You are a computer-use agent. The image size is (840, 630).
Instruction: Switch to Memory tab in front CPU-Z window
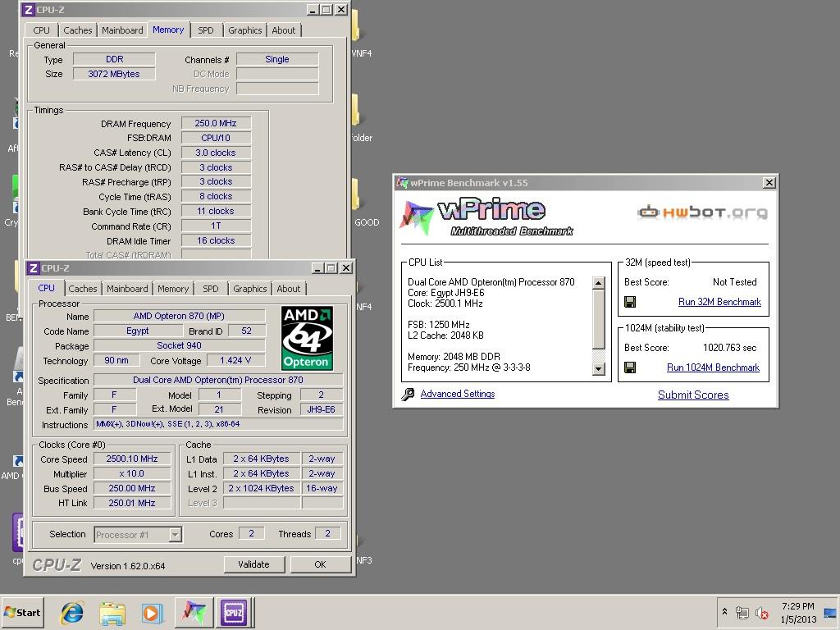coord(173,289)
